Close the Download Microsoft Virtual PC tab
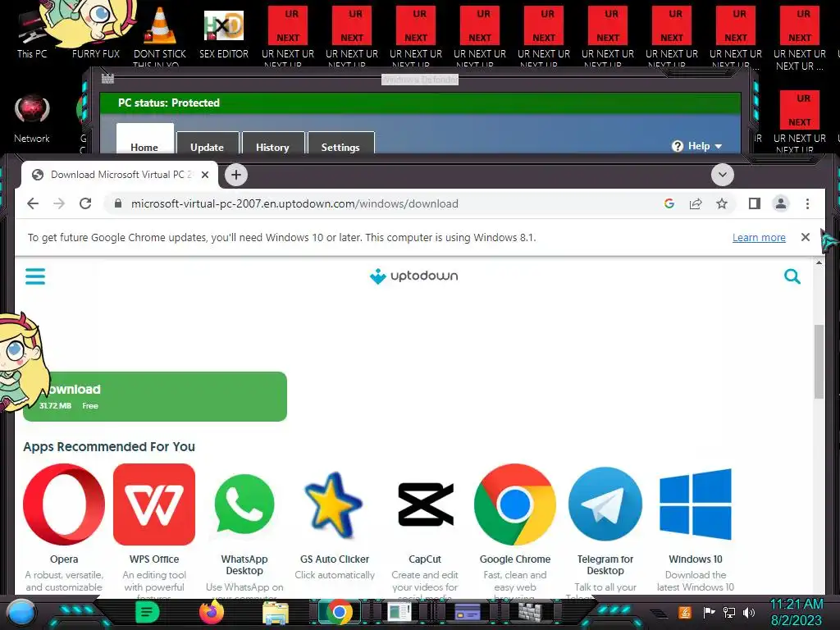Image resolution: width=840 pixels, height=630 pixels. (204, 175)
